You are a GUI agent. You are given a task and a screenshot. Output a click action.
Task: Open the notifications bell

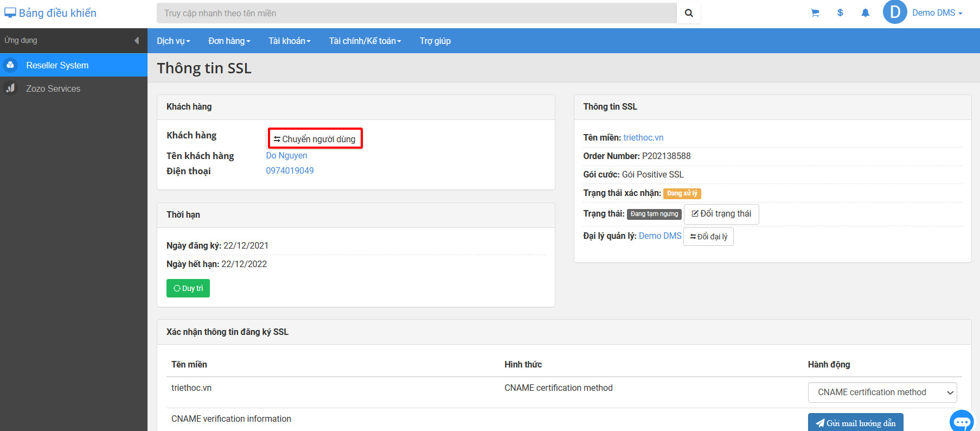coord(866,13)
